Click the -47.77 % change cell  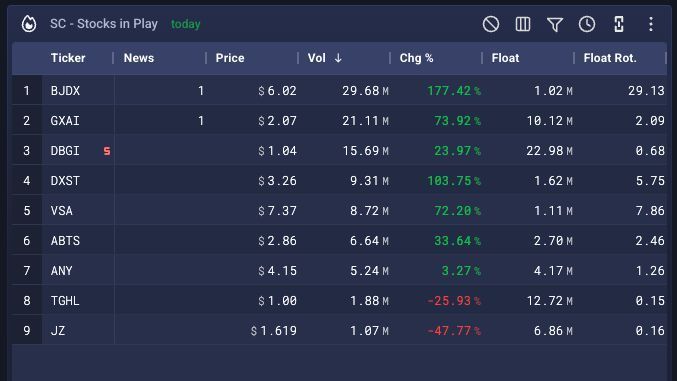454,331
